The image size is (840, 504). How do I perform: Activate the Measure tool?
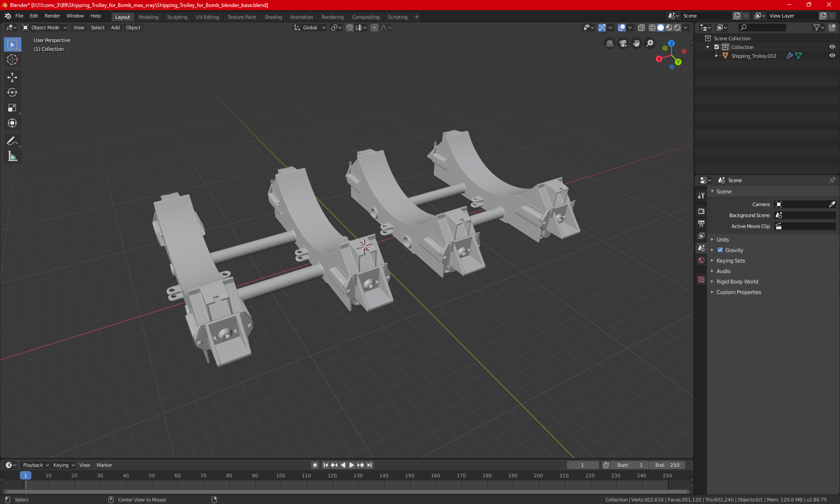click(12, 156)
